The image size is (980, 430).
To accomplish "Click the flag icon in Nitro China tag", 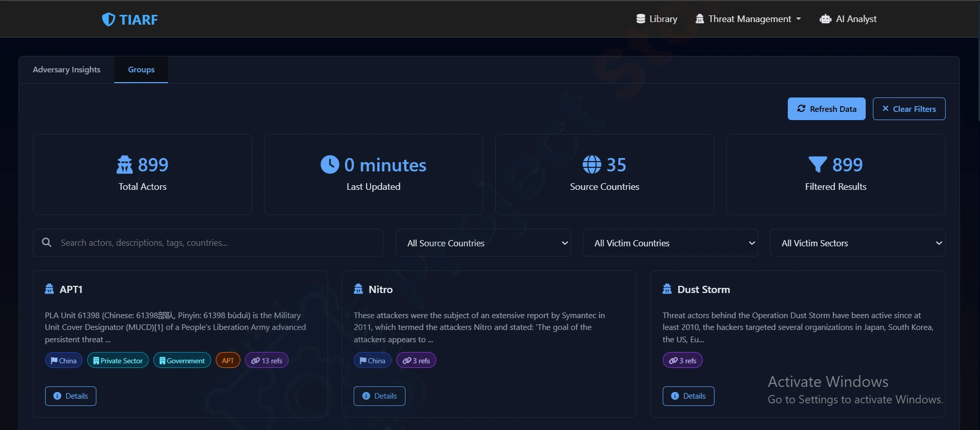I will (363, 361).
